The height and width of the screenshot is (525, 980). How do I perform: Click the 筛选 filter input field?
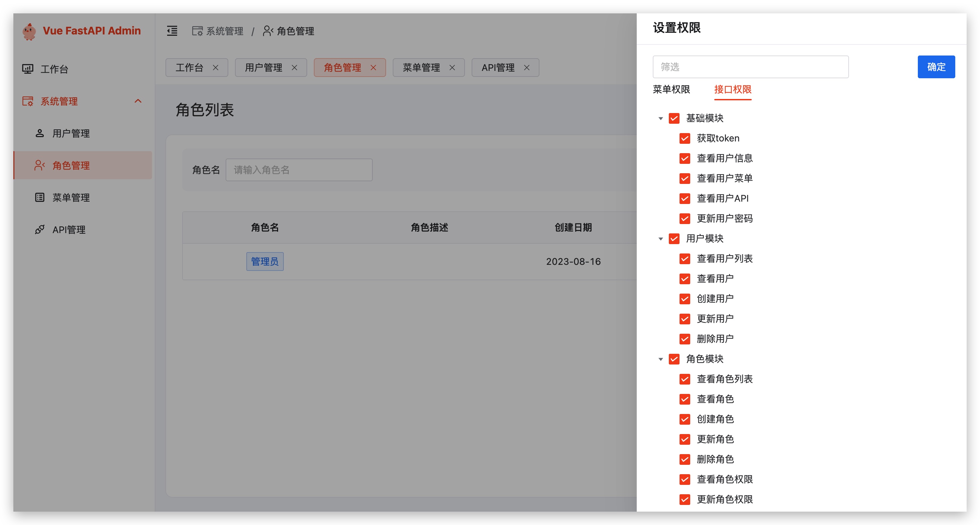coord(750,67)
